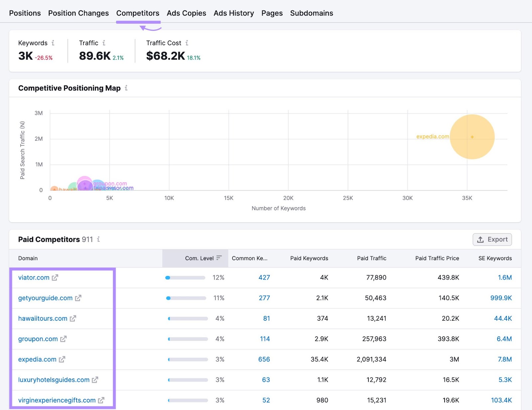Click SE Keywords value 1.6M
This screenshot has height=410, width=532.
tap(505, 277)
